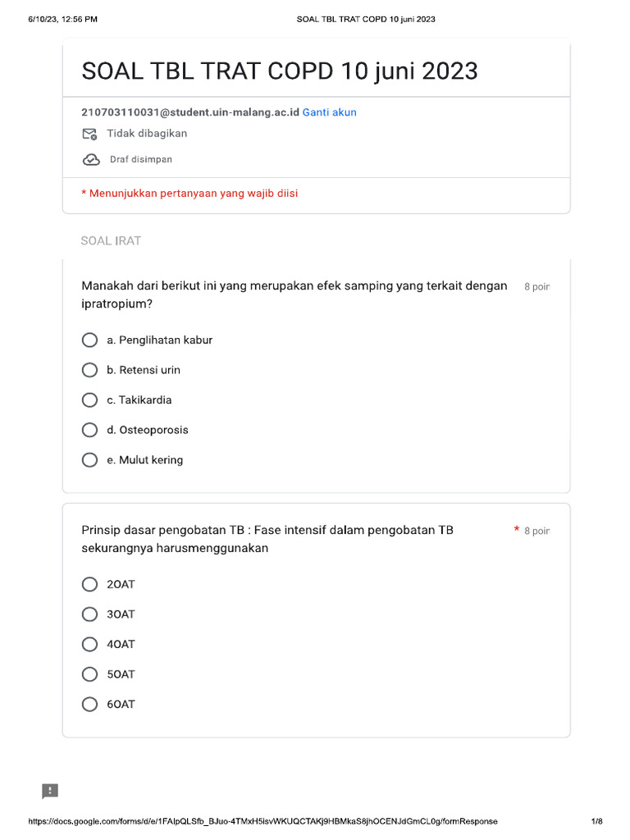630x840 pixels.
Task: Click the email not shared icon
Action: pos(90,134)
